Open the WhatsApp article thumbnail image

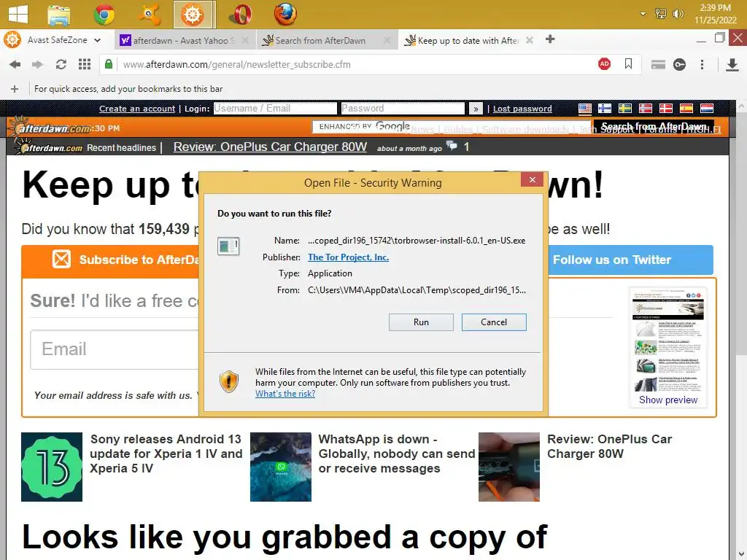tap(281, 467)
